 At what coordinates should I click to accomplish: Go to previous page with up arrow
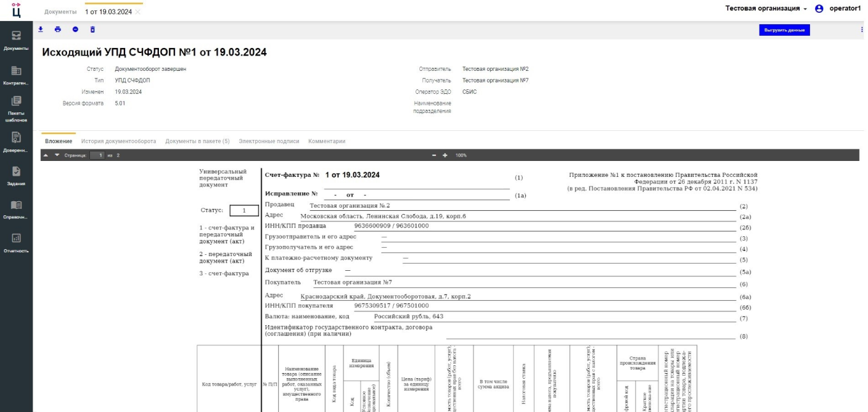(46, 155)
